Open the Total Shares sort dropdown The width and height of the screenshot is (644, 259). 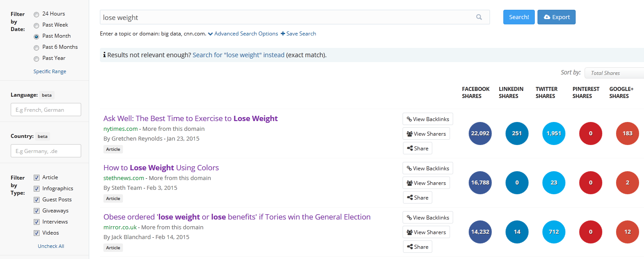(x=614, y=73)
